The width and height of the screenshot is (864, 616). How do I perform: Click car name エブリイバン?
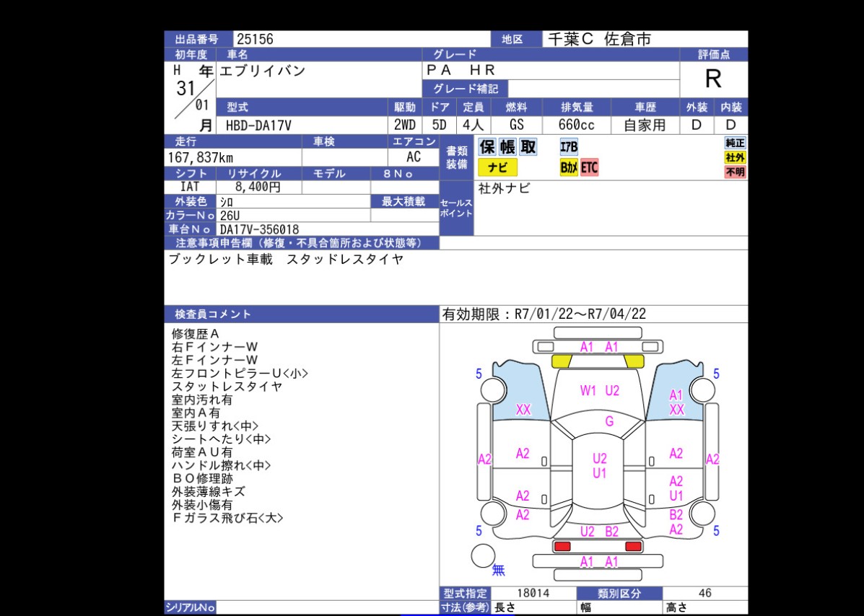(x=262, y=71)
